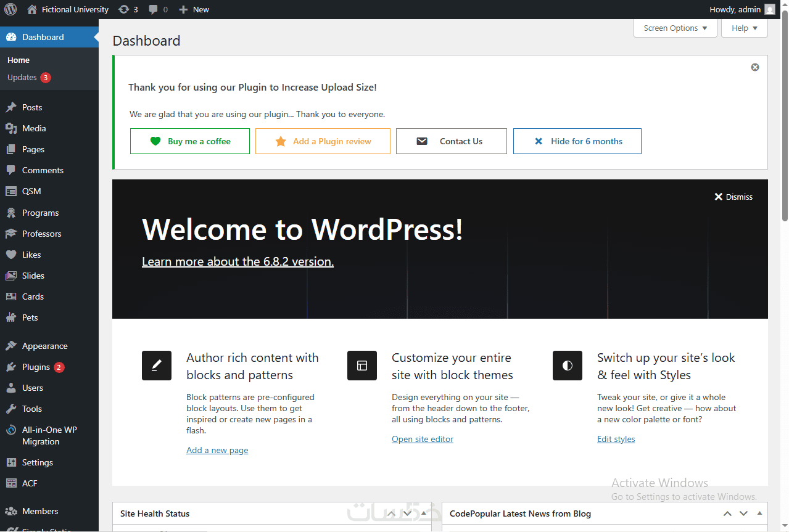
Task: Click the home icon beside Fictional University
Action: 32,9
